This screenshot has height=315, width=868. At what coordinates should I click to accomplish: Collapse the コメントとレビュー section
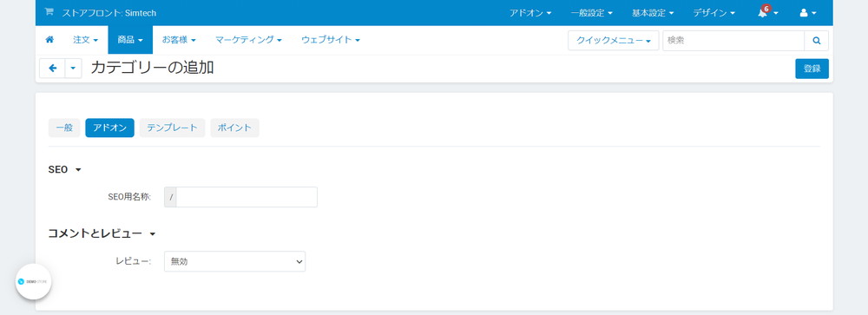tap(102, 233)
